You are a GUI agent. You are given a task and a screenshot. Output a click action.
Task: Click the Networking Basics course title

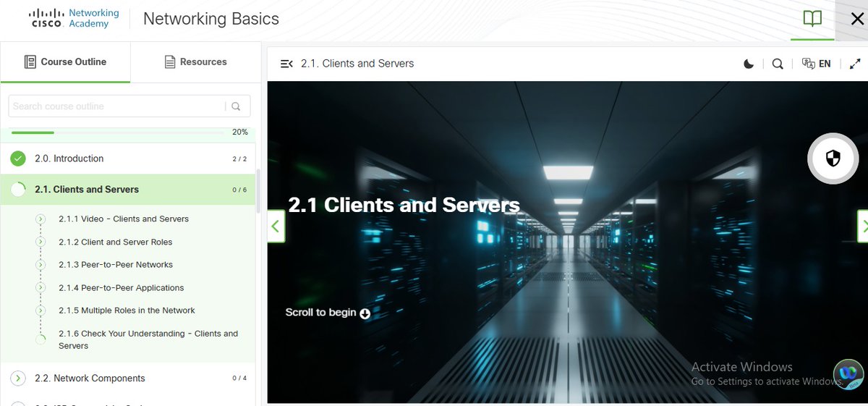[211, 19]
